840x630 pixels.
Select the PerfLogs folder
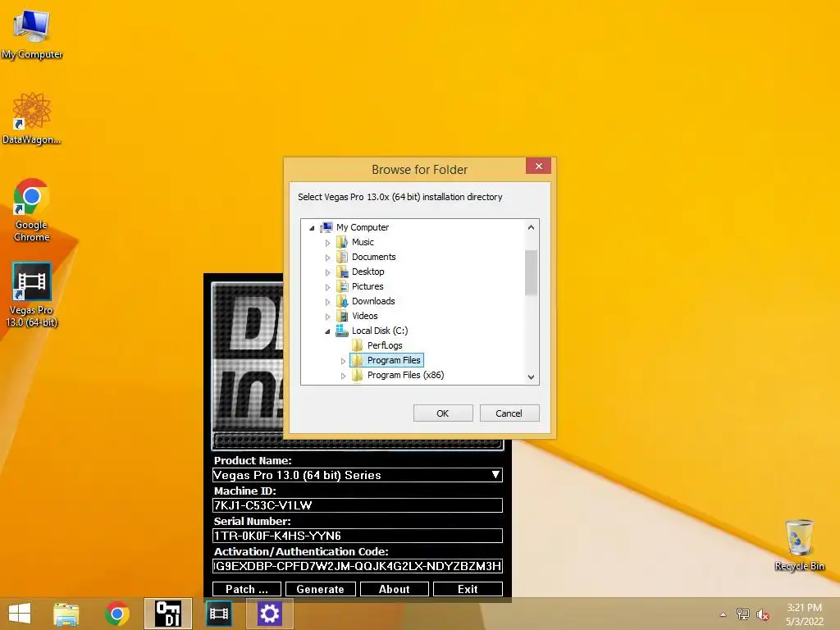click(x=384, y=345)
